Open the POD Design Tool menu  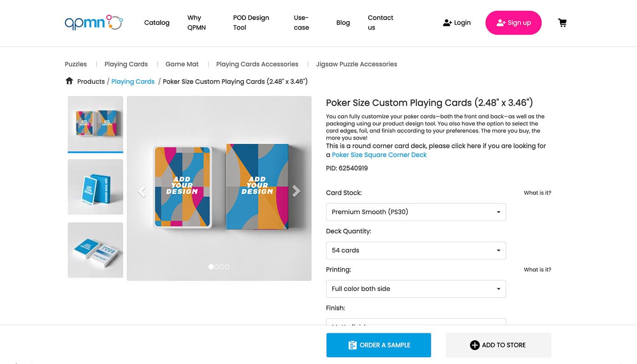pos(251,23)
